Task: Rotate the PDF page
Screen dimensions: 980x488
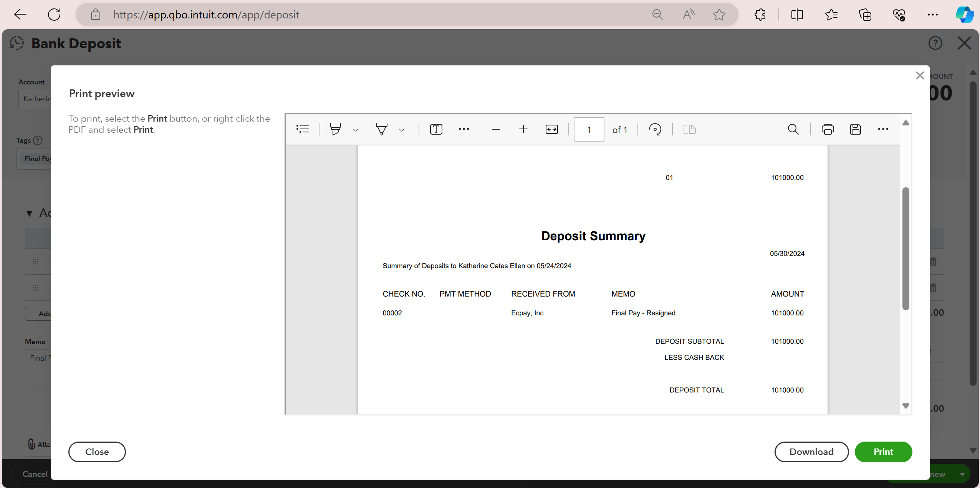Action: [655, 129]
